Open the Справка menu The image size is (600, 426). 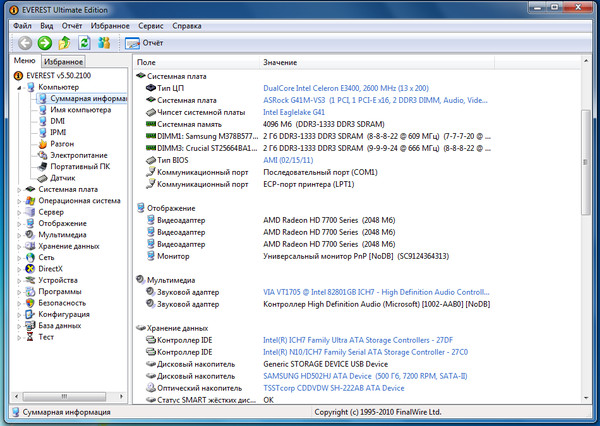187,26
